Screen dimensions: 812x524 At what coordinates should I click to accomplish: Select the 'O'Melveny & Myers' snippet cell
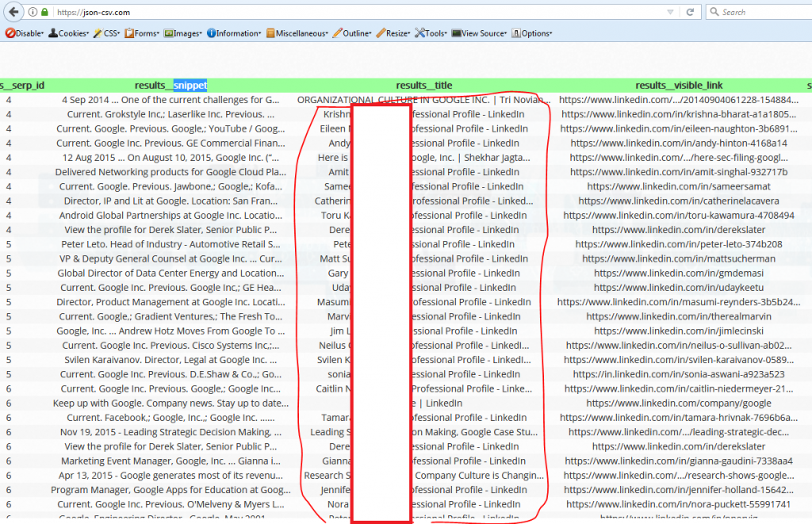coord(171,506)
